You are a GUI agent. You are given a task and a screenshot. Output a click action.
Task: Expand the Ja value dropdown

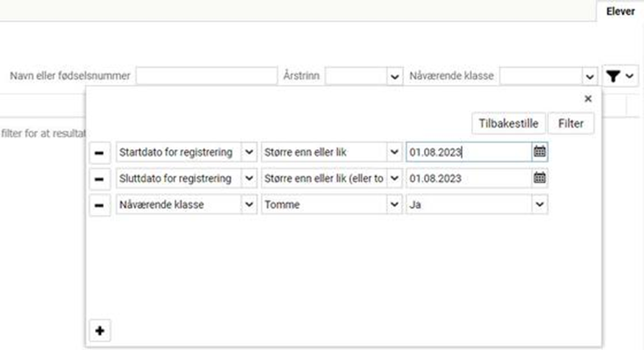point(540,205)
